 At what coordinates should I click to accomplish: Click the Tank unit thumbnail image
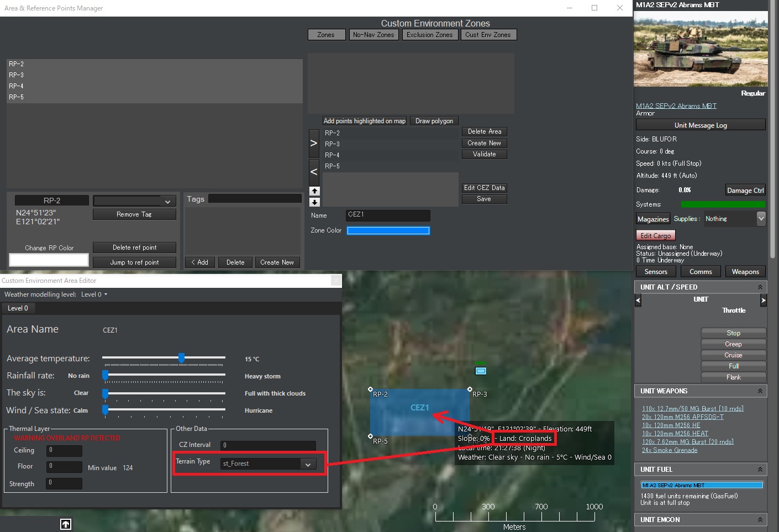701,49
